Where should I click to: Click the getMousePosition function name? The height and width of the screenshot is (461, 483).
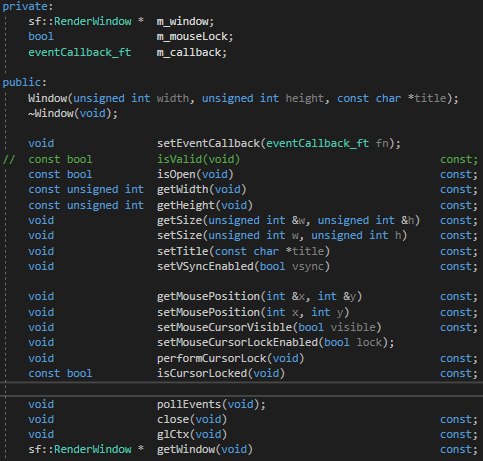208,296
